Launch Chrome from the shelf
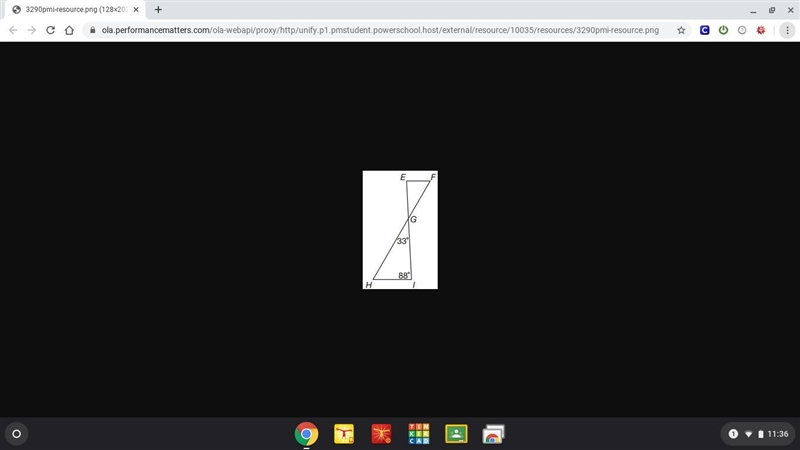The height and width of the screenshot is (450, 800). [306, 434]
